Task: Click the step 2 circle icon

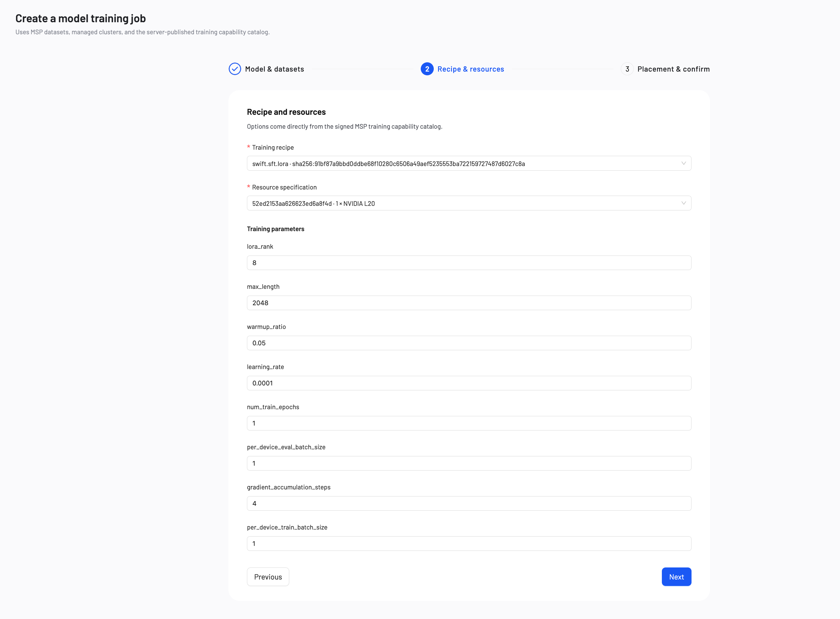Action: coord(427,69)
